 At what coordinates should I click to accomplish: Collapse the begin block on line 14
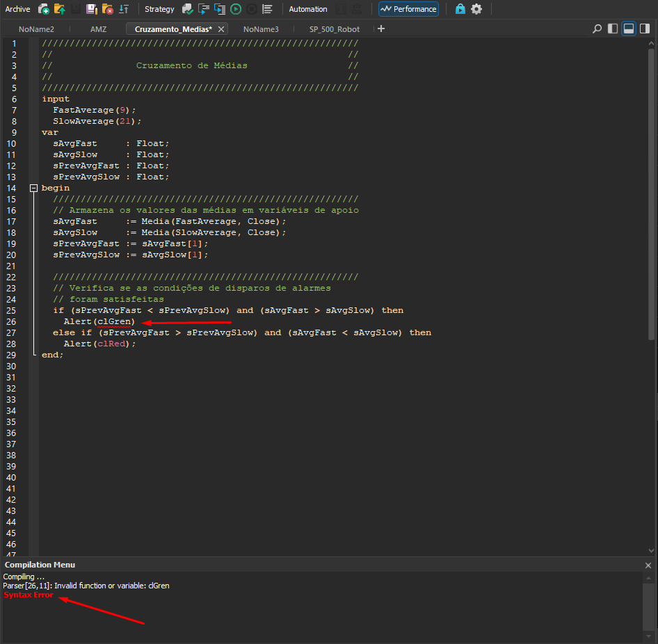33,188
